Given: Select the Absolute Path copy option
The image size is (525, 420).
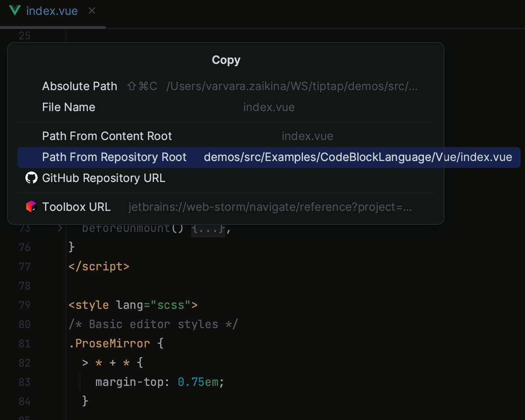Looking at the screenshot, I should (x=80, y=86).
